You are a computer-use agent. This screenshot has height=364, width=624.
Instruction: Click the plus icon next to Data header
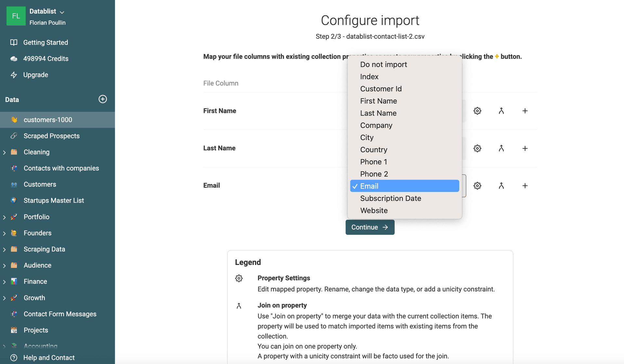[102, 99]
